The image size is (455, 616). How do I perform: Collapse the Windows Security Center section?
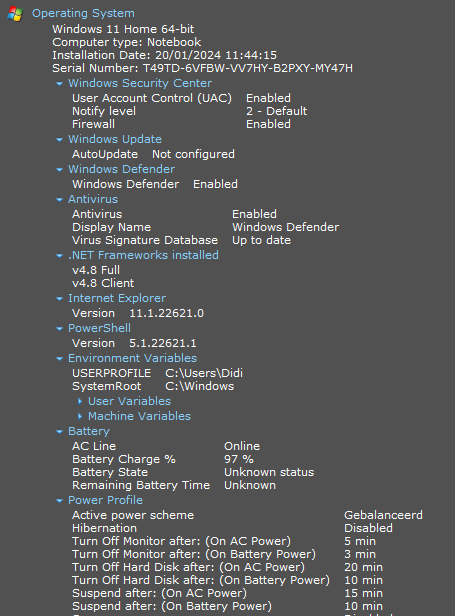tap(59, 84)
